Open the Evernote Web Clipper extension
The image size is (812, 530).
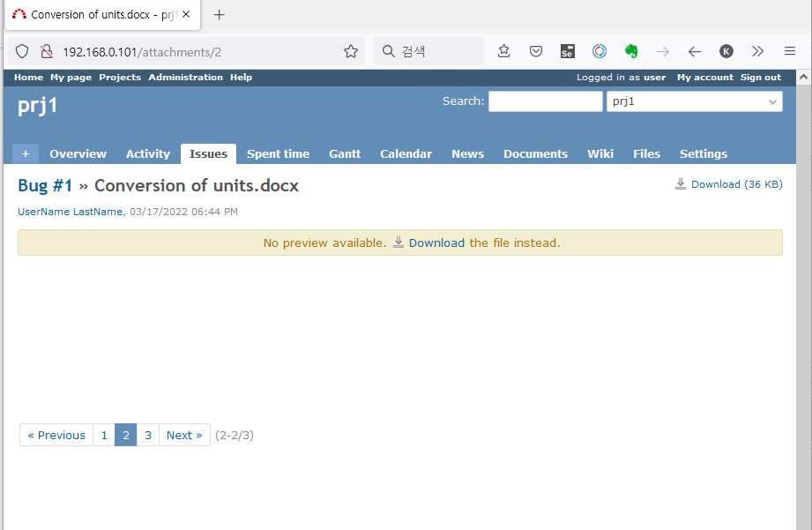click(x=631, y=51)
